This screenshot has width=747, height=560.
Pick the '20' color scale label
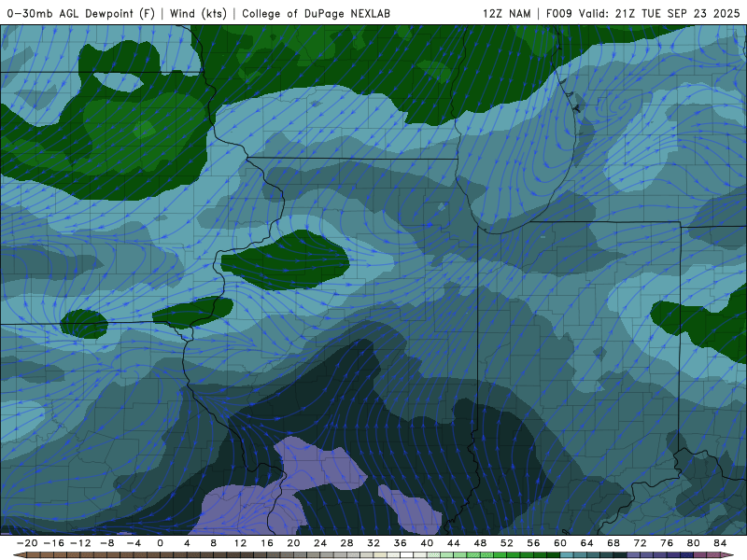(293, 543)
